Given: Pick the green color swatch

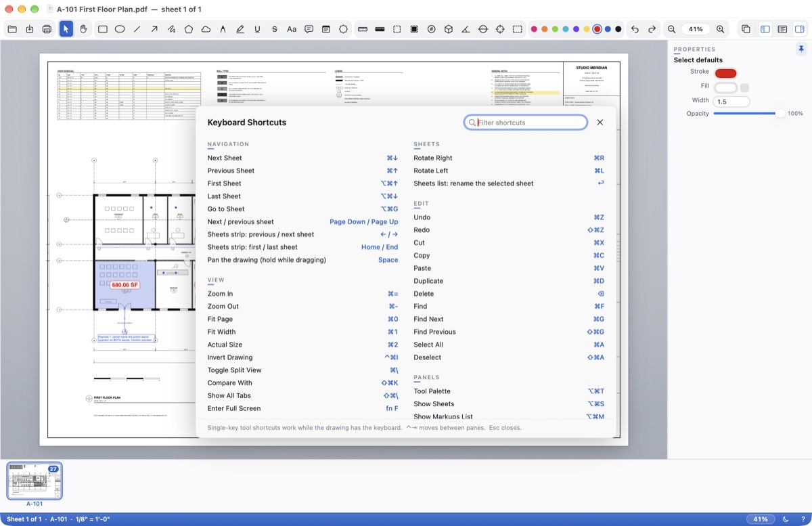Looking at the screenshot, I should [x=555, y=29].
